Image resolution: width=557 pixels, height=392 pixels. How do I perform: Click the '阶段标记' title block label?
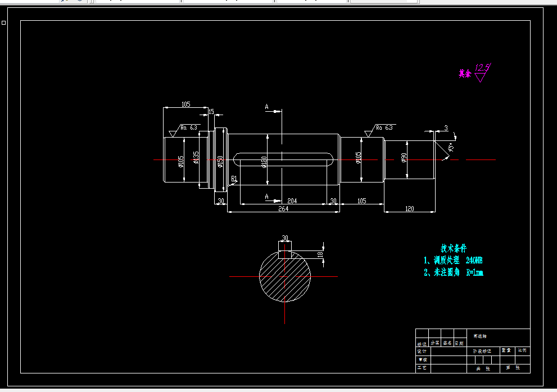click(x=482, y=351)
